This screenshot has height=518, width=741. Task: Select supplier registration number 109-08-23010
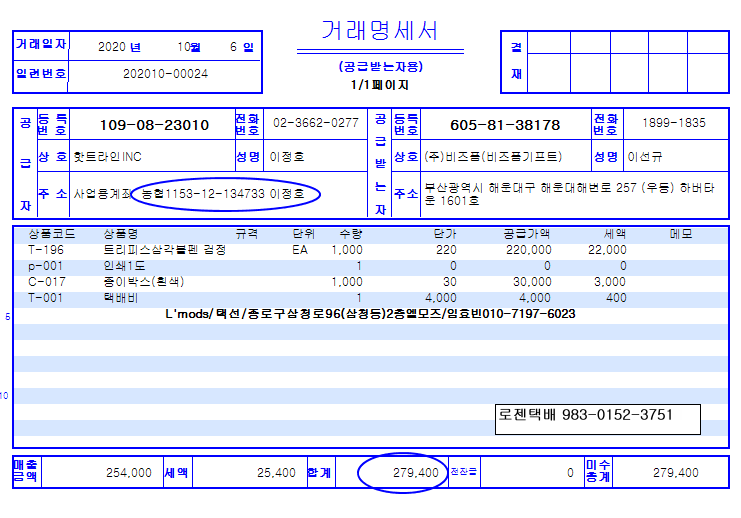pos(155,125)
